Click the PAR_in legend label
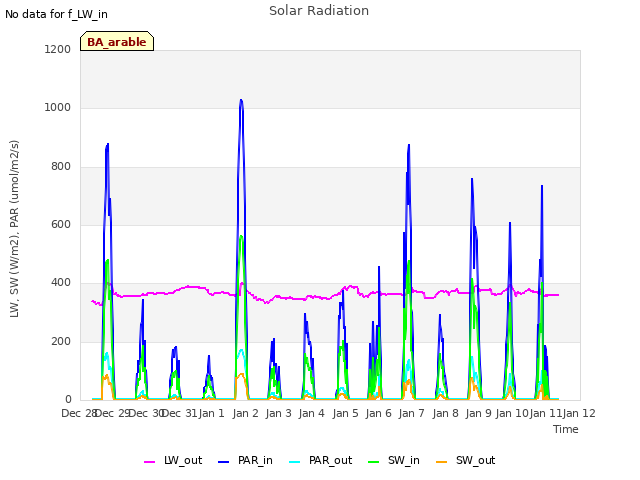Screen dimensions: 640x480 click(255, 460)
